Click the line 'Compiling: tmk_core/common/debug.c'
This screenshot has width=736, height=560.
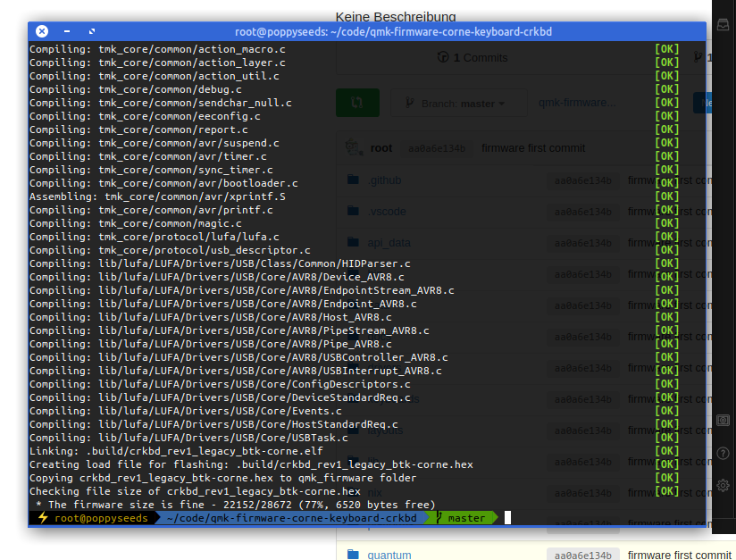tap(135, 89)
